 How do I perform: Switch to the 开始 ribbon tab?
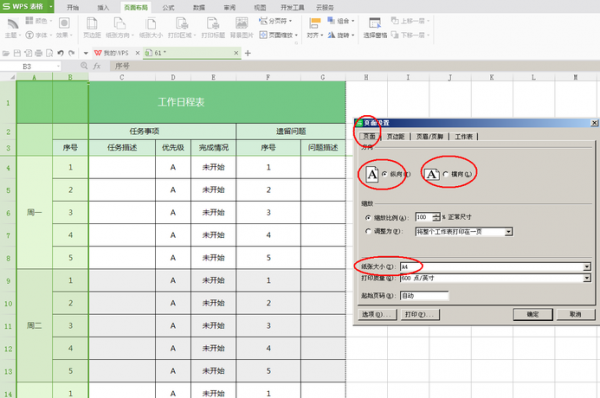(x=73, y=7)
